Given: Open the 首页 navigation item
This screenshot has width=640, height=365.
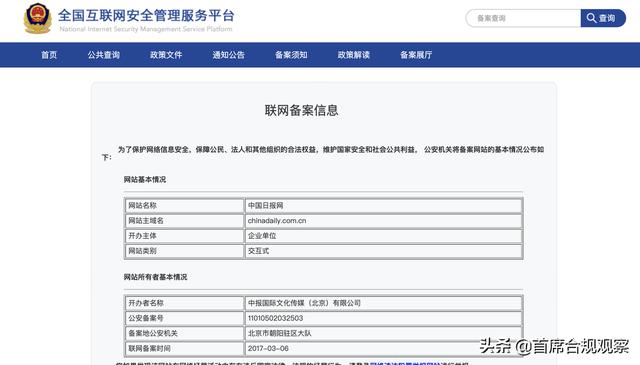Looking at the screenshot, I should point(49,55).
